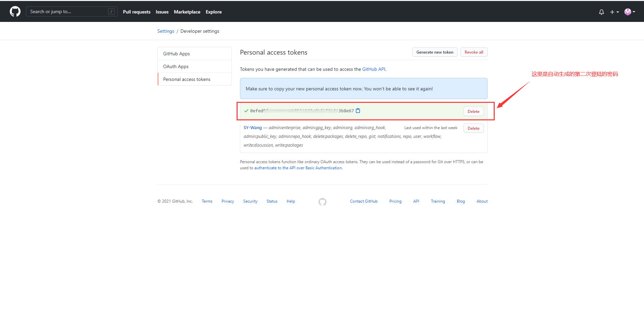The width and height of the screenshot is (644, 325).
Task: View Pricing footer link
Action: [x=395, y=201]
